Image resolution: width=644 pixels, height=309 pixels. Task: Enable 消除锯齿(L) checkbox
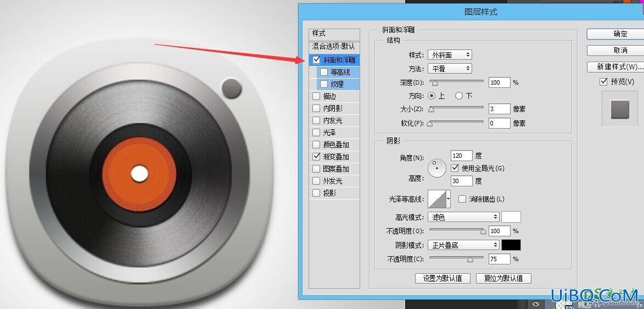click(462, 199)
